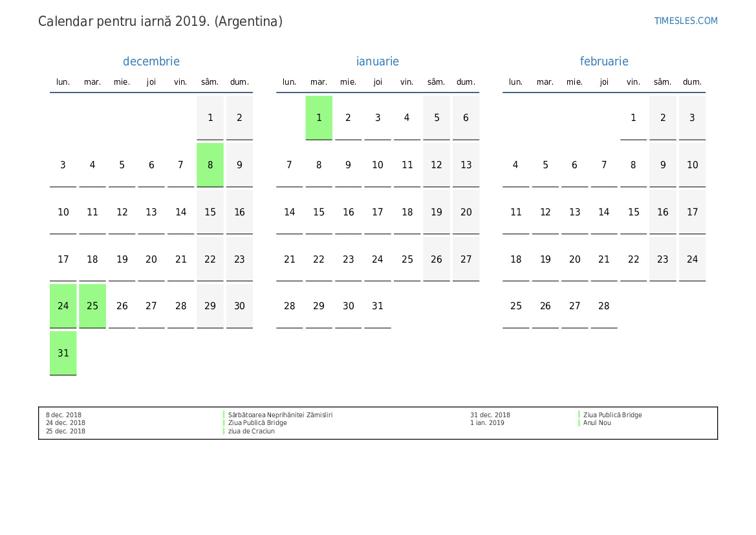Click the decembrie month heading
The width and height of the screenshot is (756, 535).
coord(151,61)
